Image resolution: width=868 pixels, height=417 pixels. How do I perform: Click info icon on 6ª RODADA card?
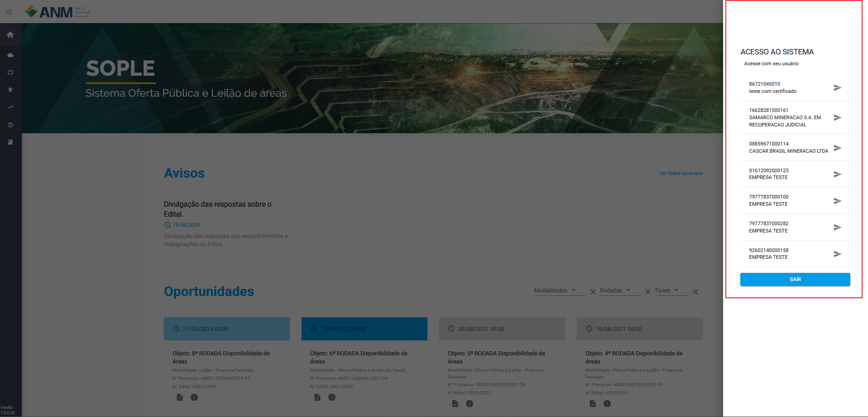(332, 398)
